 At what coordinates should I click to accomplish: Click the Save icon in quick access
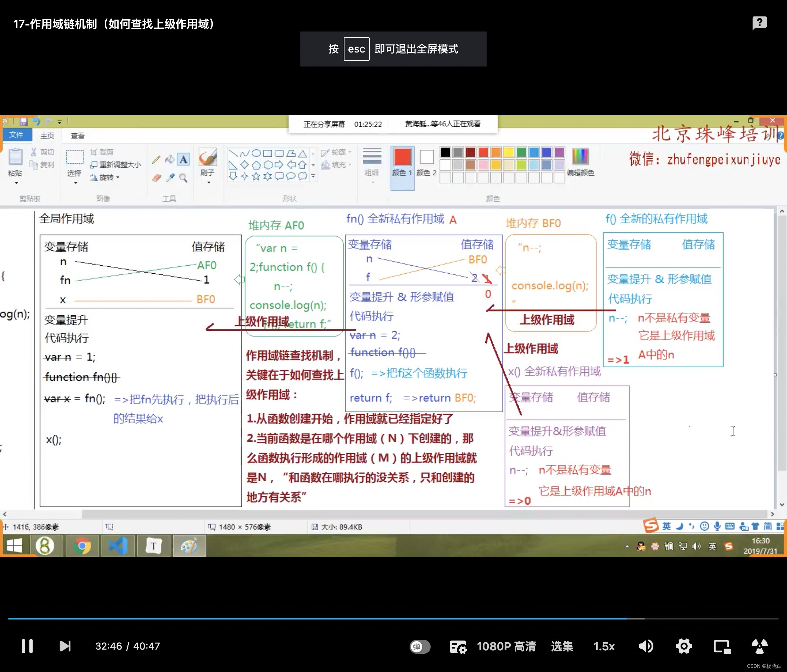[23, 121]
